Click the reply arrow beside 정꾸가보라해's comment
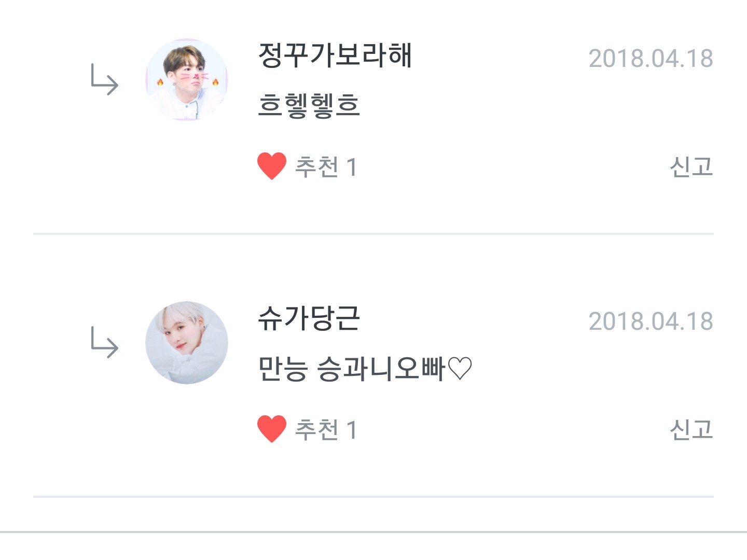The height and width of the screenshot is (560, 747). click(105, 80)
